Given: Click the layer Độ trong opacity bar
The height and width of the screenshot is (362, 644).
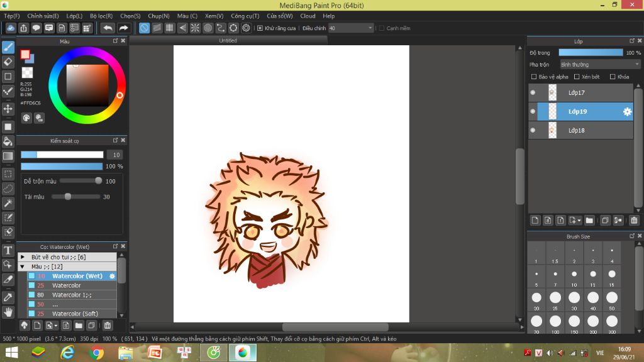Looking at the screenshot, I should [x=591, y=53].
